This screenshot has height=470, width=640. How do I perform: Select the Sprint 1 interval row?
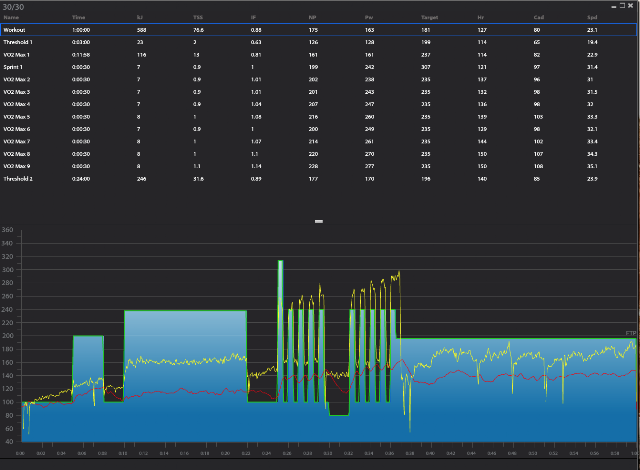tap(318, 67)
